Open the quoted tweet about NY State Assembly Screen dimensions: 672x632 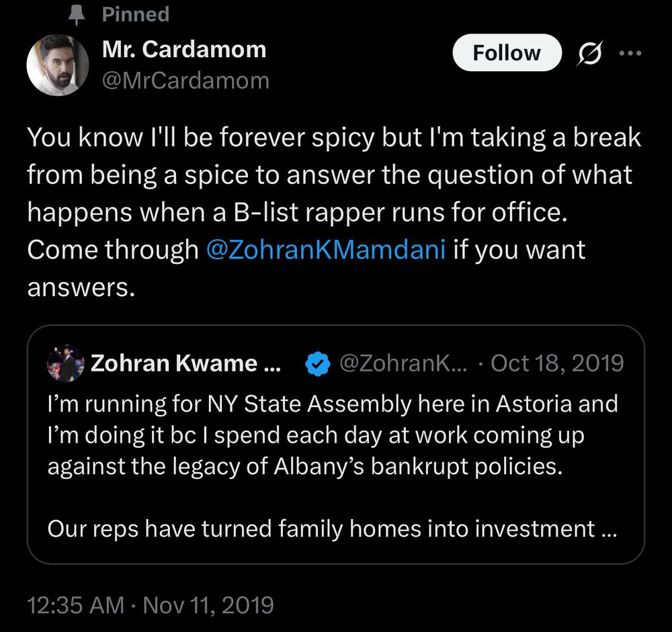pyautogui.click(x=335, y=445)
